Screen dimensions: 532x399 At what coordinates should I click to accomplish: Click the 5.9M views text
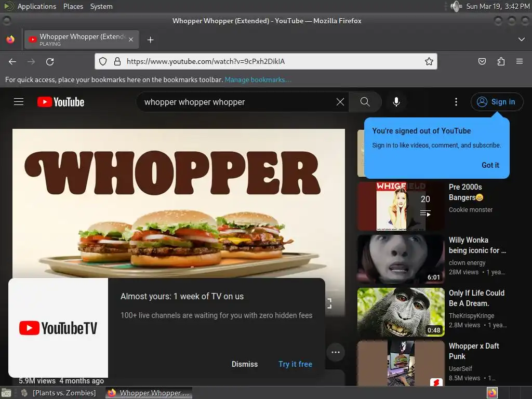point(37,381)
